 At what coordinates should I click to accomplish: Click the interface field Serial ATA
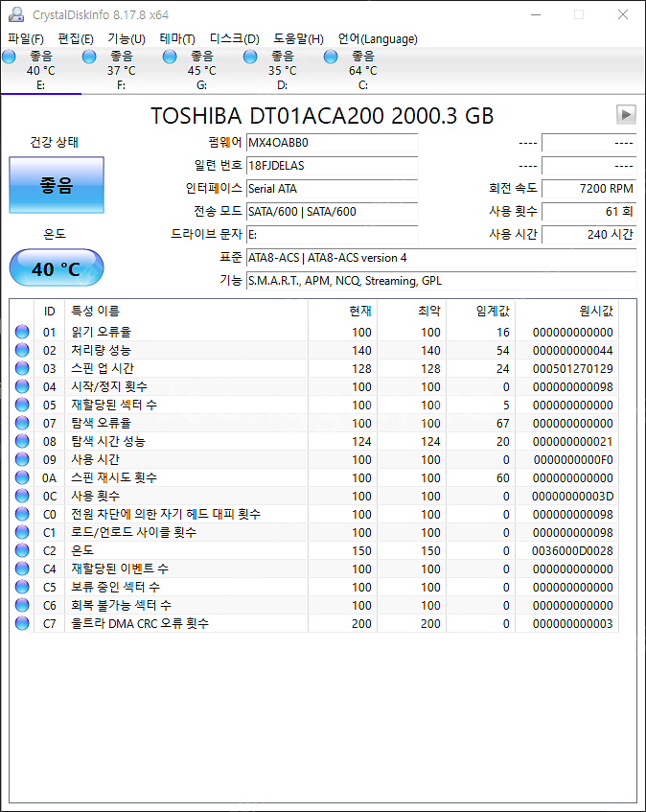(332, 189)
